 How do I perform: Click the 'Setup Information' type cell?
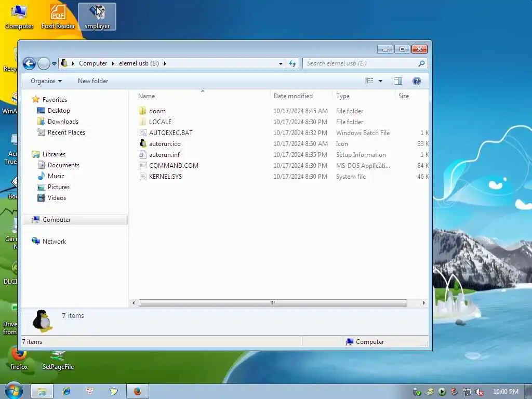click(361, 154)
